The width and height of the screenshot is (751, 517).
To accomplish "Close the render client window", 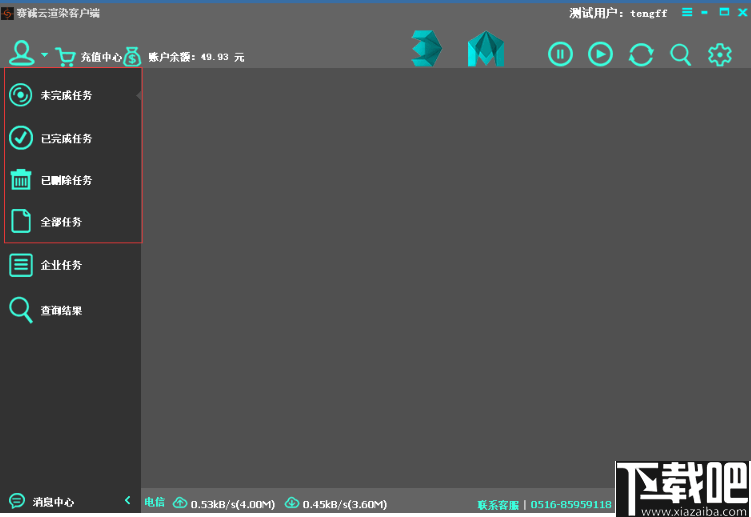I will pyautogui.click(x=743, y=12).
